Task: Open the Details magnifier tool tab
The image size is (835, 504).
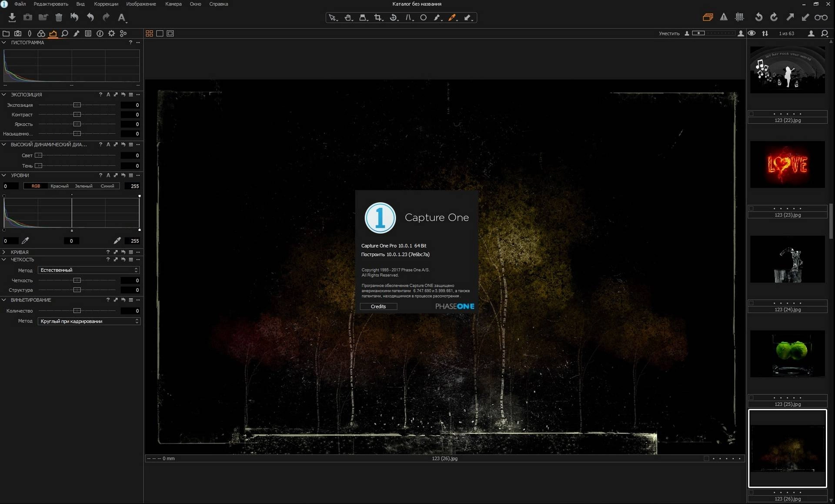Action: point(65,33)
